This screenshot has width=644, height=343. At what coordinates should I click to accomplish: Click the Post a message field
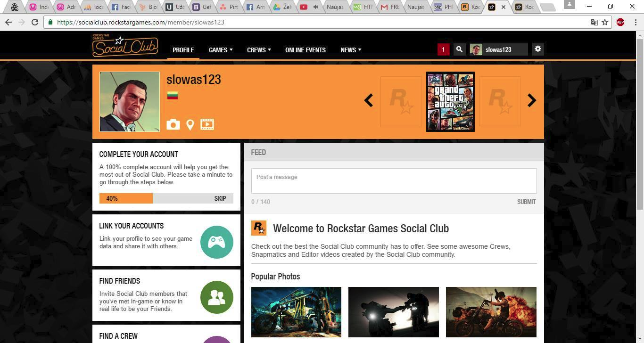[x=394, y=181]
